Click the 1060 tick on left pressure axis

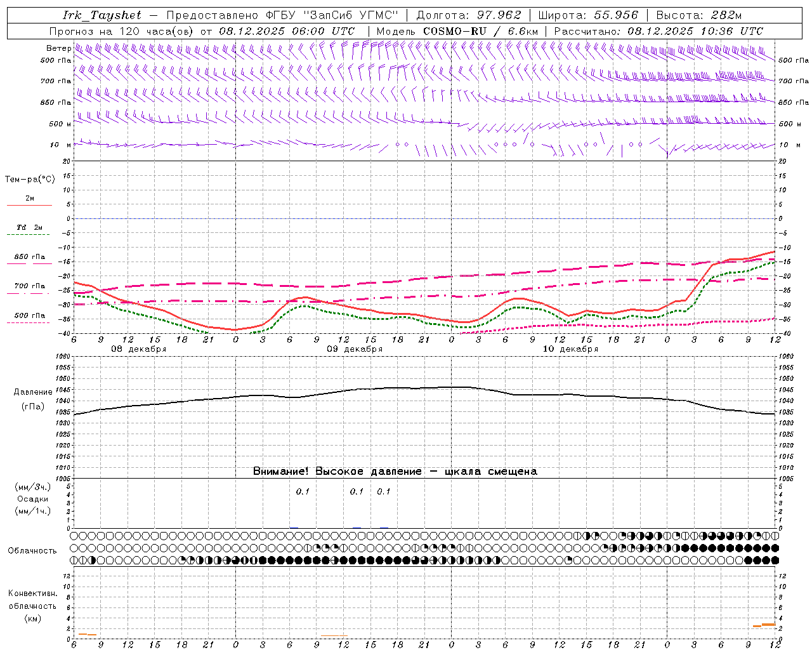tap(62, 357)
